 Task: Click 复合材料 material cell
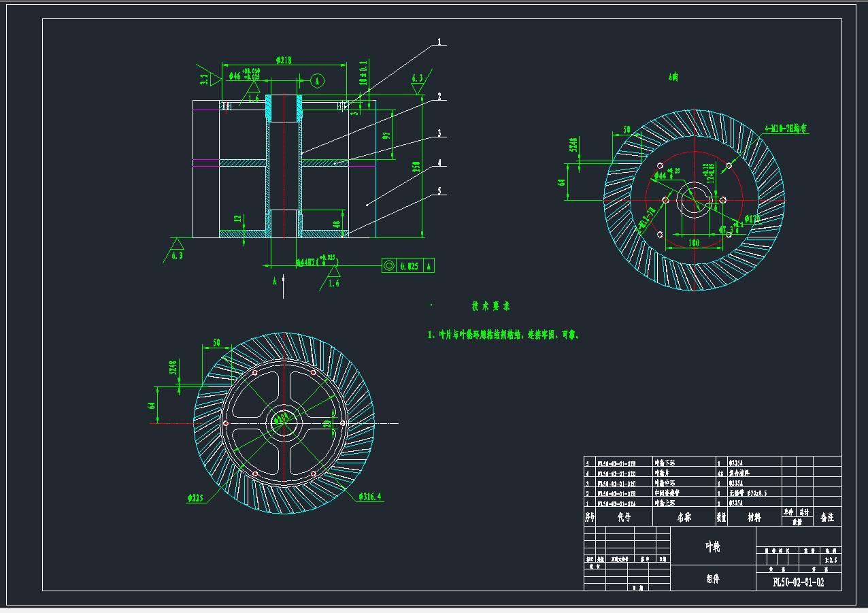coord(740,471)
